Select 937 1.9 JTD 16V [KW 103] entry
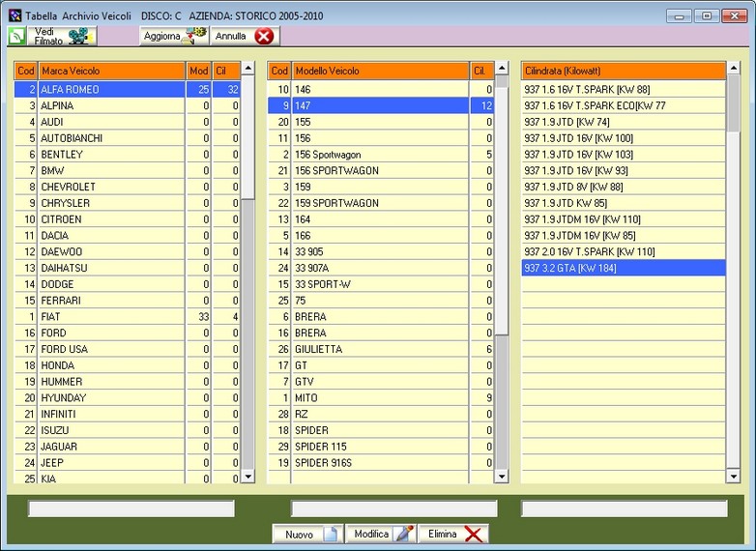 [624, 155]
